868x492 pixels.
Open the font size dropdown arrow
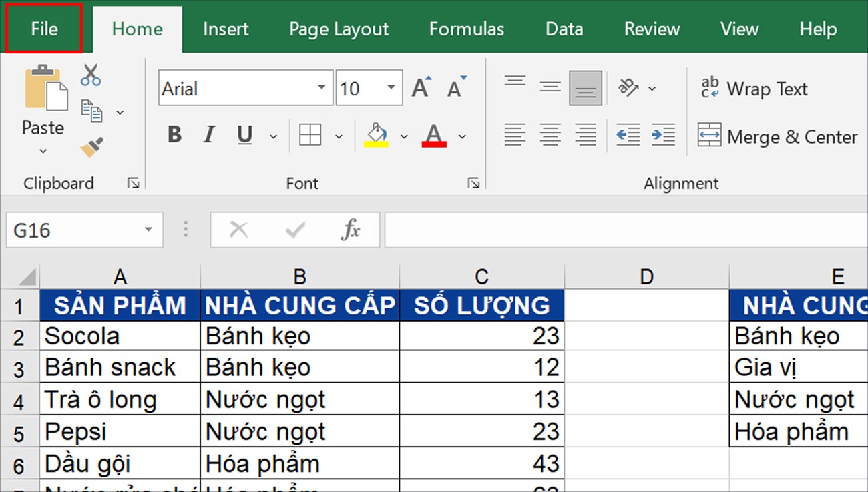click(391, 88)
